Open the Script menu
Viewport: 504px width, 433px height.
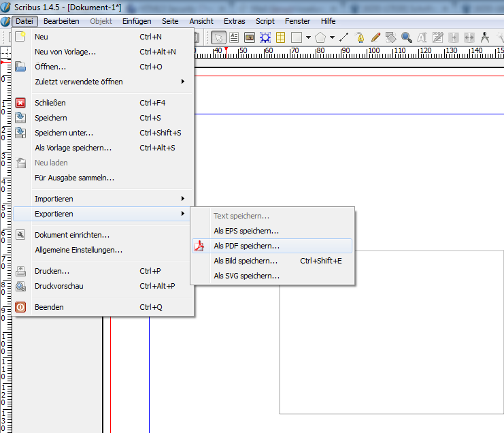click(x=265, y=21)
